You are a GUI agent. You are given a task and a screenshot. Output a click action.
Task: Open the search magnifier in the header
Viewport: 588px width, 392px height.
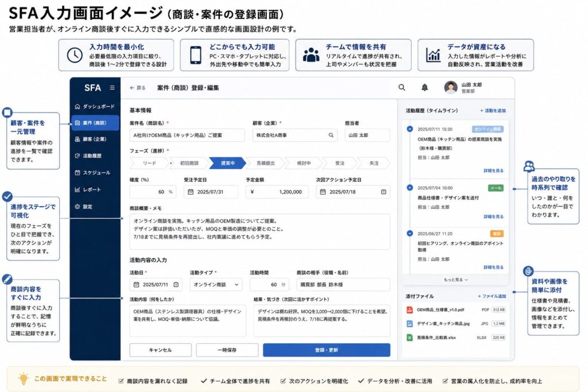click(x=401, y=88)
